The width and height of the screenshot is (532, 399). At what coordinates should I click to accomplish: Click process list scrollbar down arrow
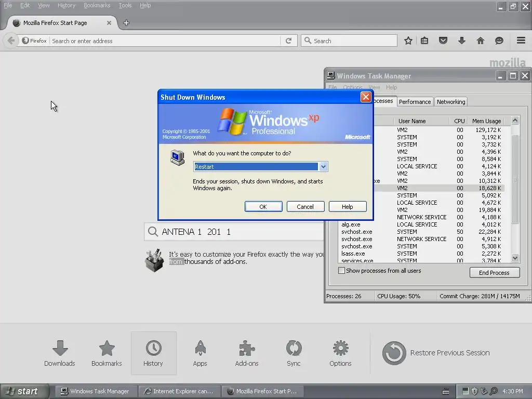[x=515, y=258]
